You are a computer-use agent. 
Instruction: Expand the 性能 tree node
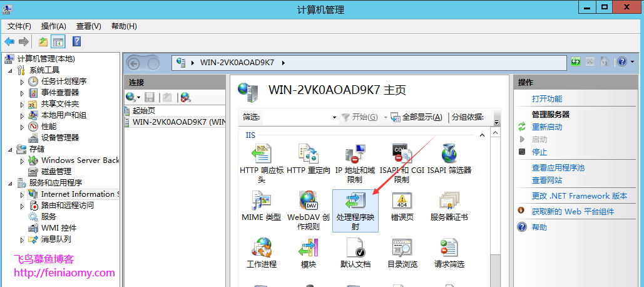pyautogui.click(x=22, y=127)
